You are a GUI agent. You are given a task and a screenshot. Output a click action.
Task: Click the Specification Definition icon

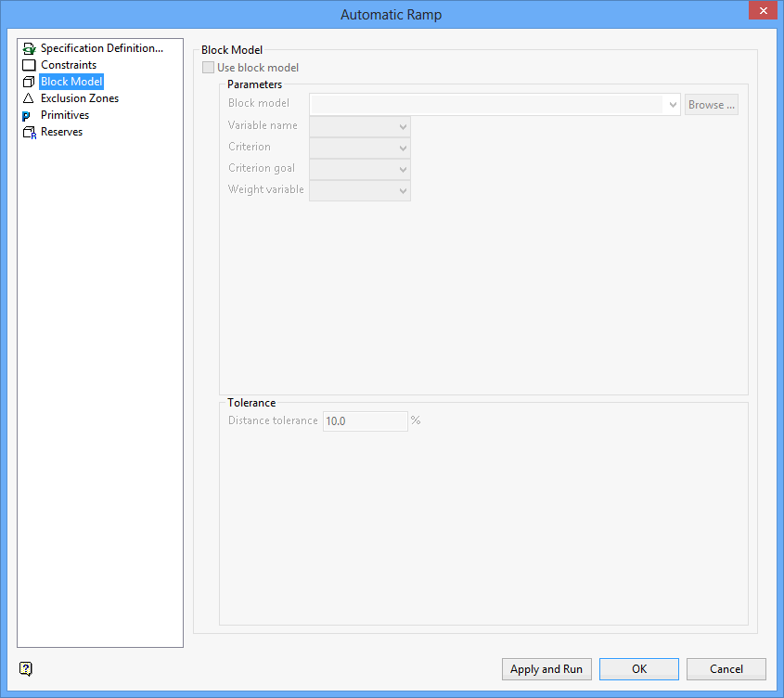pos(30,48)
